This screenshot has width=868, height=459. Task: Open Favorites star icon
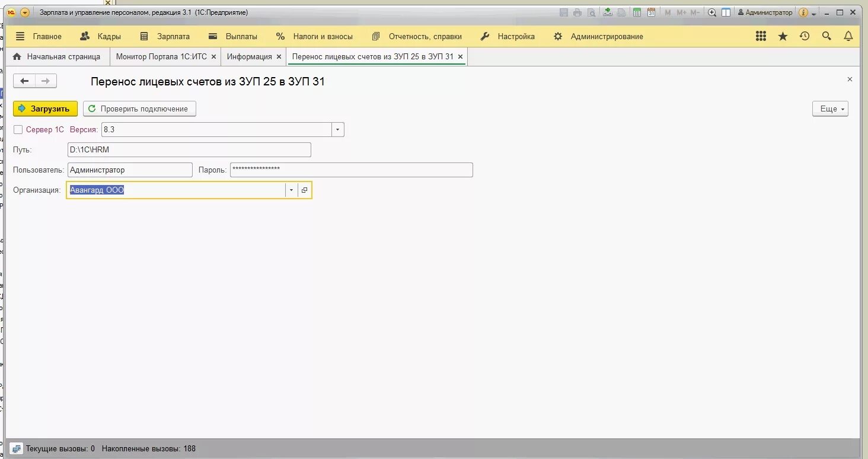coord(783,36)
